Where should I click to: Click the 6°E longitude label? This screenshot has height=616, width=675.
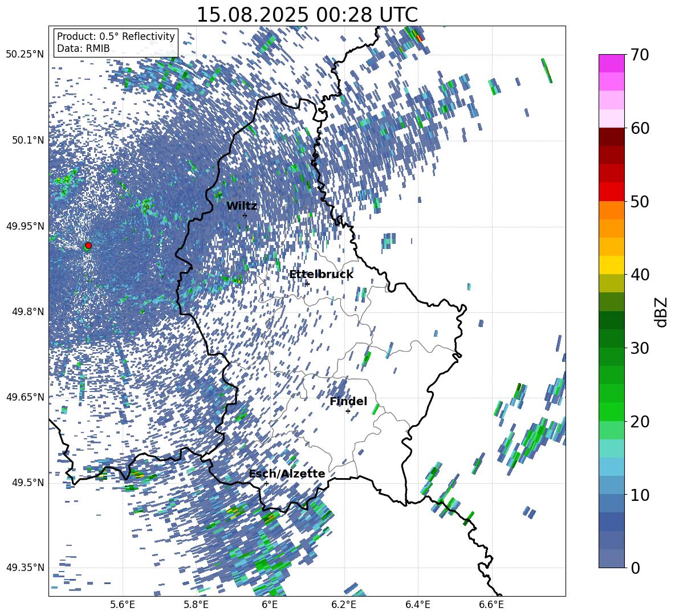[x=270, y=605]
